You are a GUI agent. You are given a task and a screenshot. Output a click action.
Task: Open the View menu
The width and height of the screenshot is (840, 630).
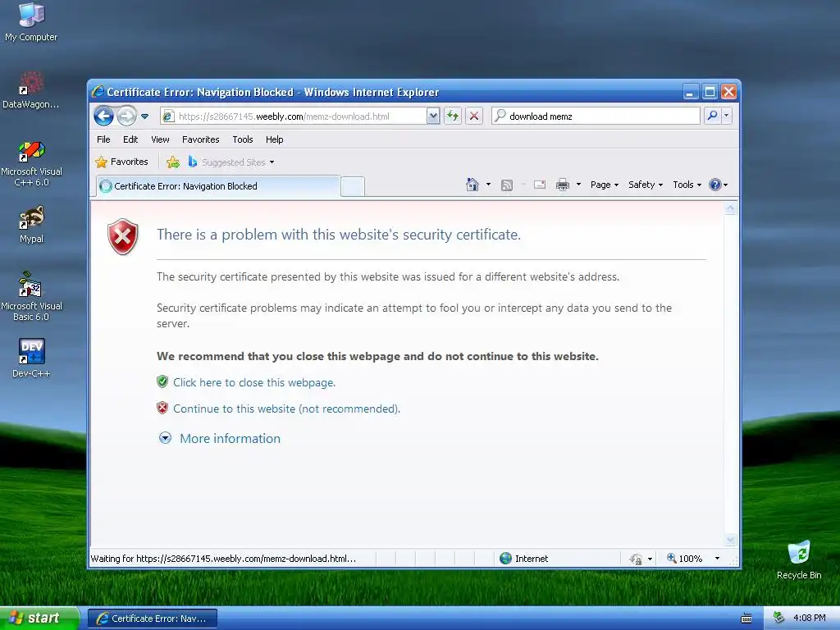point(160,139)
